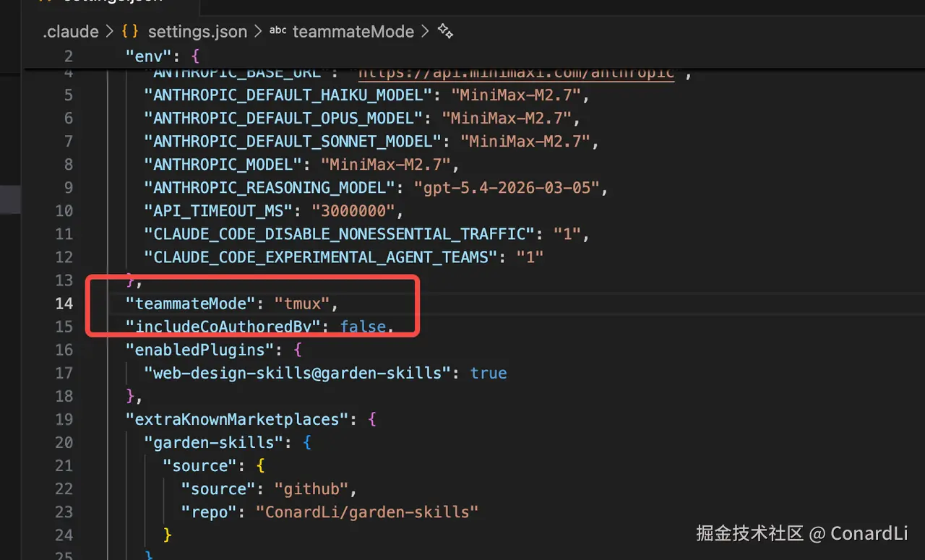The width and height of the screenshot is (925, 560).
Task: Click the "repo" key
Action: click(209, 512)
